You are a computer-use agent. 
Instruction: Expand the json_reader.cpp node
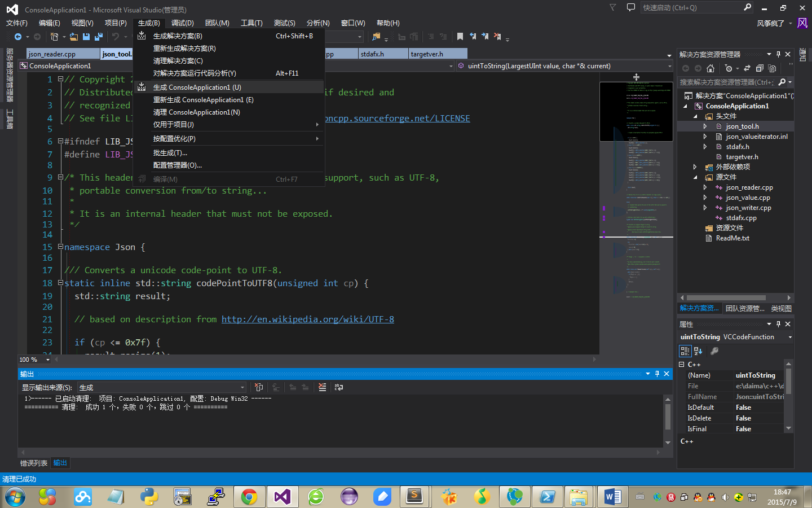coord(705,187)
